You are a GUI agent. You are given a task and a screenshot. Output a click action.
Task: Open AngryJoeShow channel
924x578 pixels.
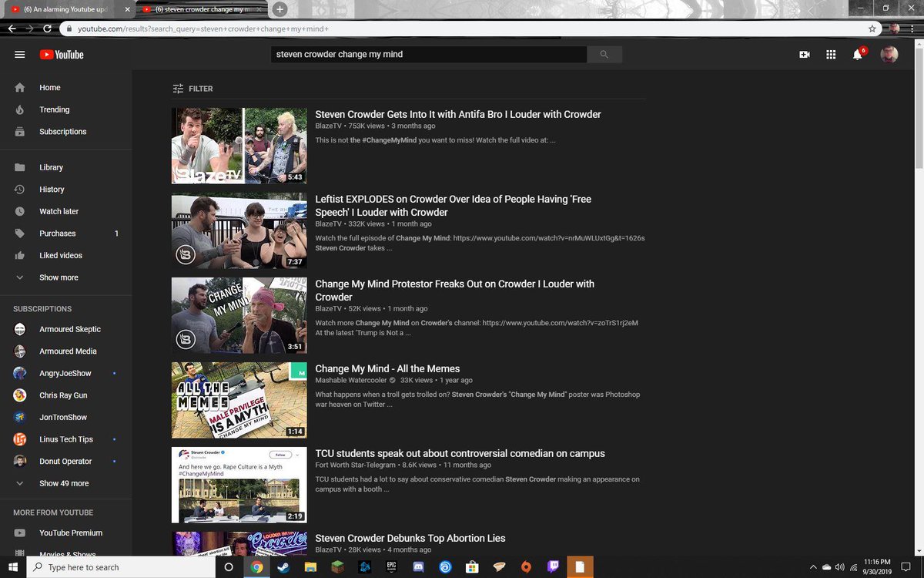tap(65, 373)
